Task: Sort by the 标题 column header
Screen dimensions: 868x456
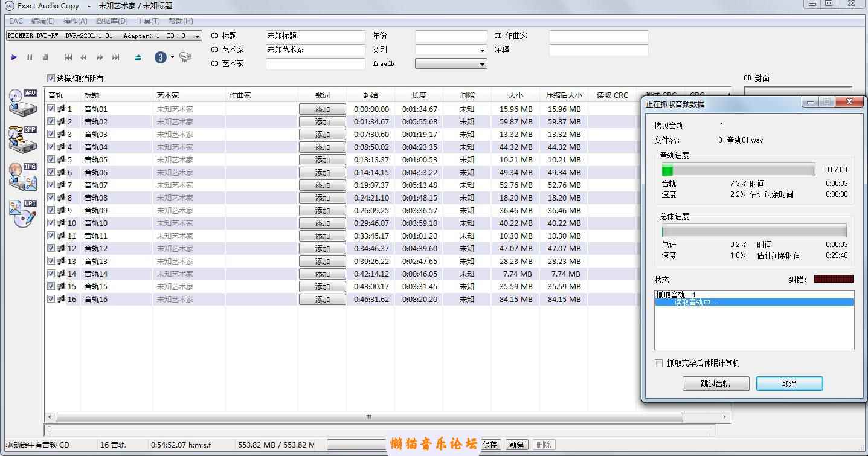Action: click(117, 95)
